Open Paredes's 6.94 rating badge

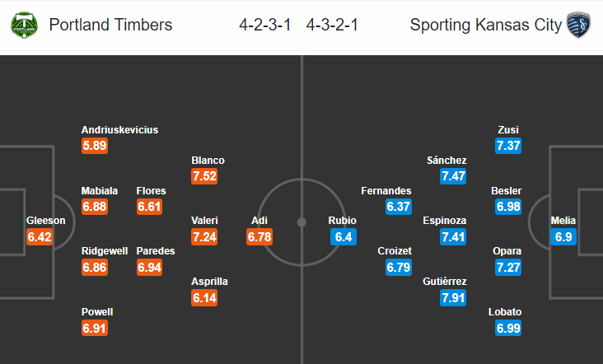pos(150,268)
